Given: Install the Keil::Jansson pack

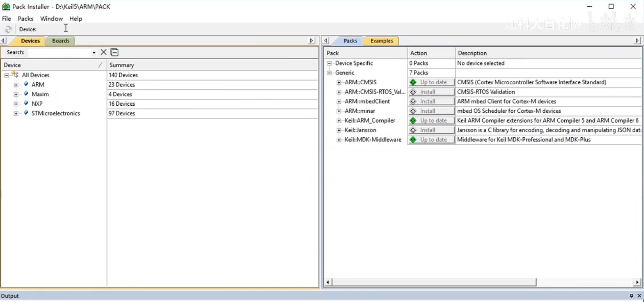Looking at the screenshot, I should click(x=431, y=130).
